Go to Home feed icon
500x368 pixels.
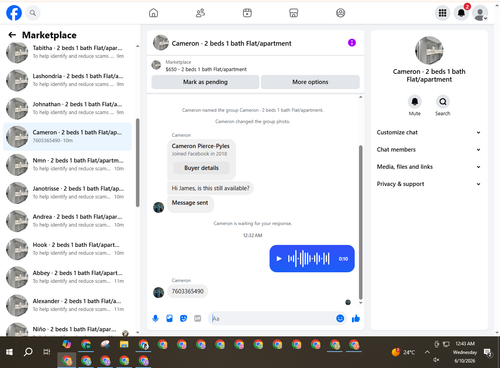click(153, 13)
